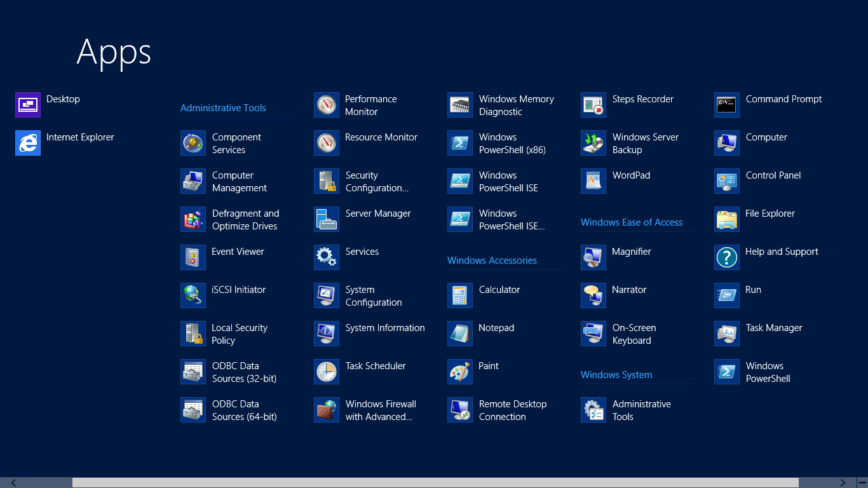This screenshot has height=488, width=868.
Task: Open the Magnifier icon
Action: 593,257
